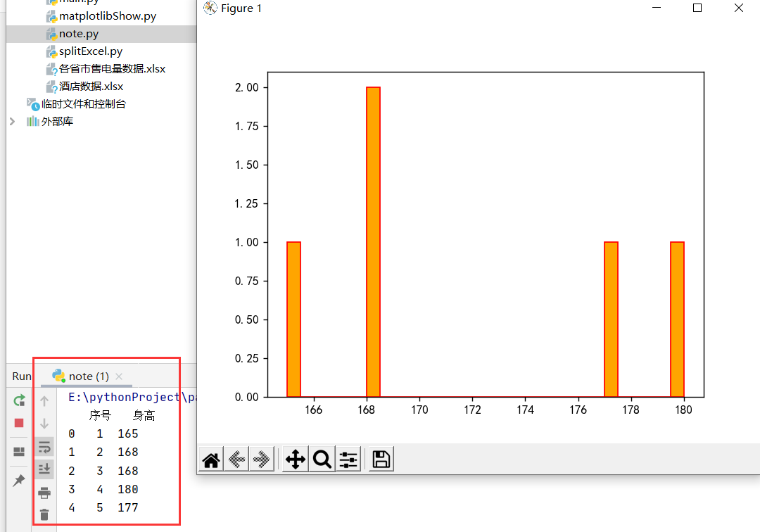The width and height of the screenshot is (760, 532).
Task: Click the Home reset view icon in Figure toolbar
Action: point(211,460)
